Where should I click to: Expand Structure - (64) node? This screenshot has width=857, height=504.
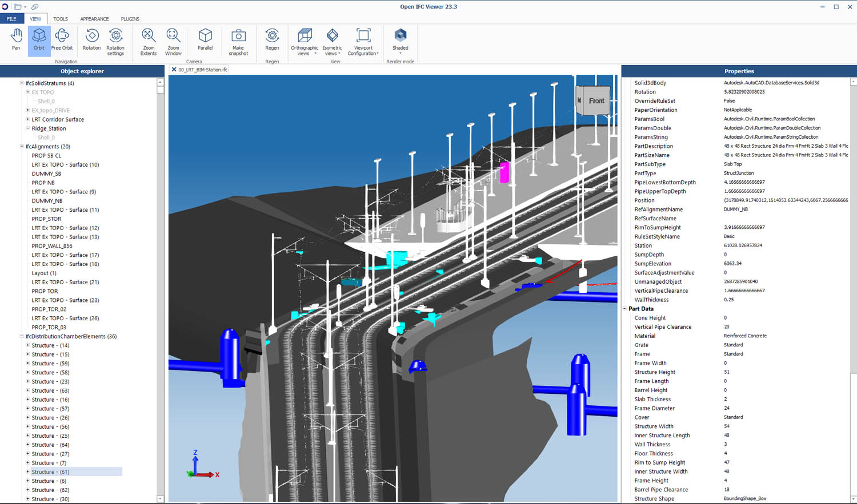(27, 445)
